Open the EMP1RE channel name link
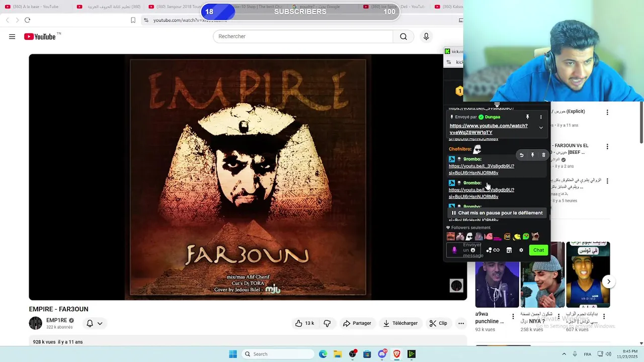This screenshot has width=644, height=362. (57, 320)
